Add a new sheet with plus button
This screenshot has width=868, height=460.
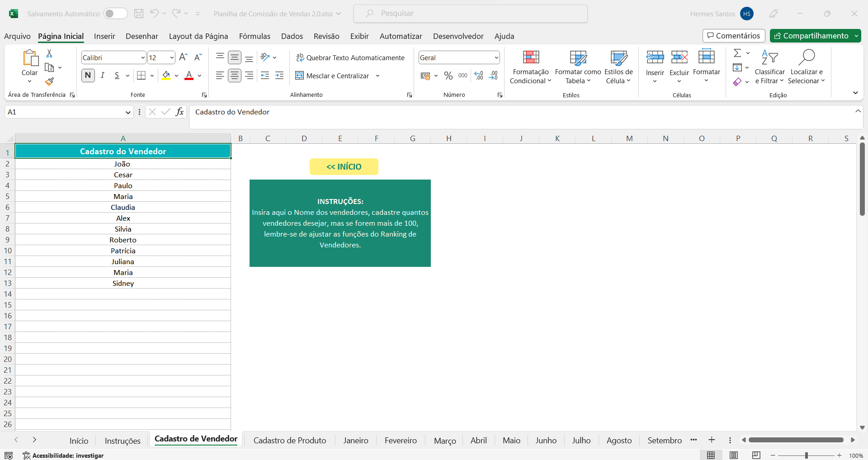pos(712,440)
